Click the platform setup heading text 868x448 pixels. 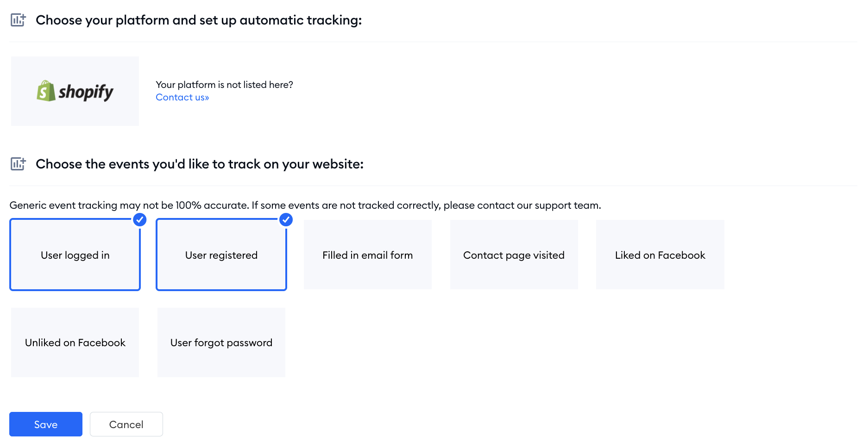[x=199, y=20]
